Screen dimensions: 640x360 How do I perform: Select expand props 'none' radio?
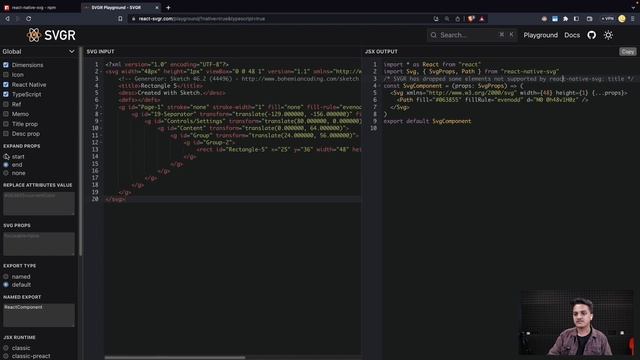tap(6, 173)
